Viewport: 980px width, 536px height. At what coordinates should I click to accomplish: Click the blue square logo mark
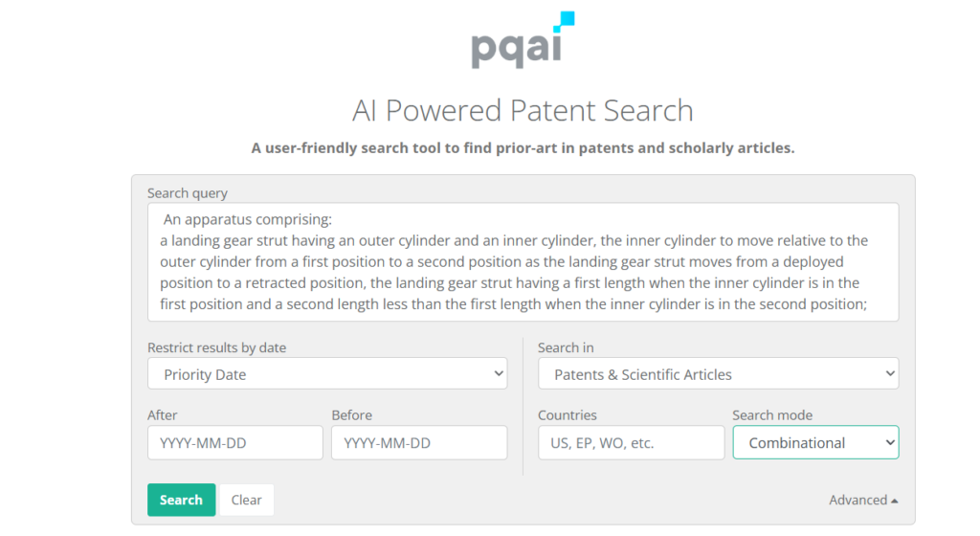coord(565,21)
